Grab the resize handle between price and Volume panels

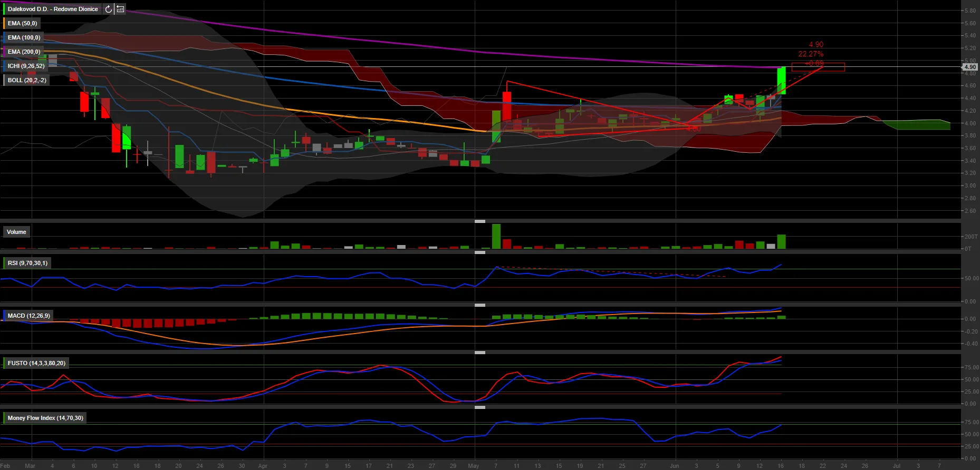tap(480, 221)
